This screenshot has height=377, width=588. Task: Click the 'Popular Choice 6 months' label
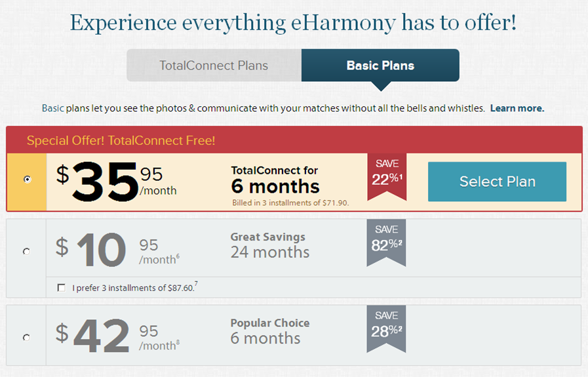[x=269, y=331]
